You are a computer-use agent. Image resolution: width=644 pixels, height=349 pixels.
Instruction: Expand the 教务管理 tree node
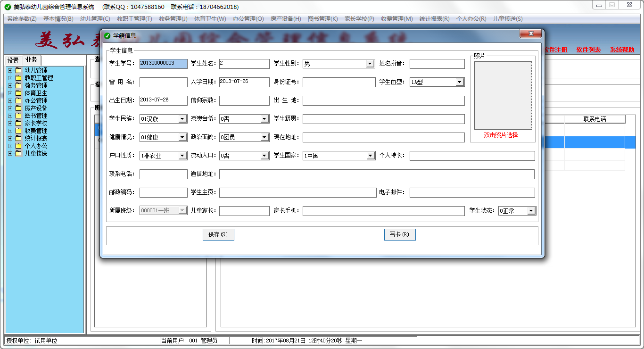pos(10,85)
